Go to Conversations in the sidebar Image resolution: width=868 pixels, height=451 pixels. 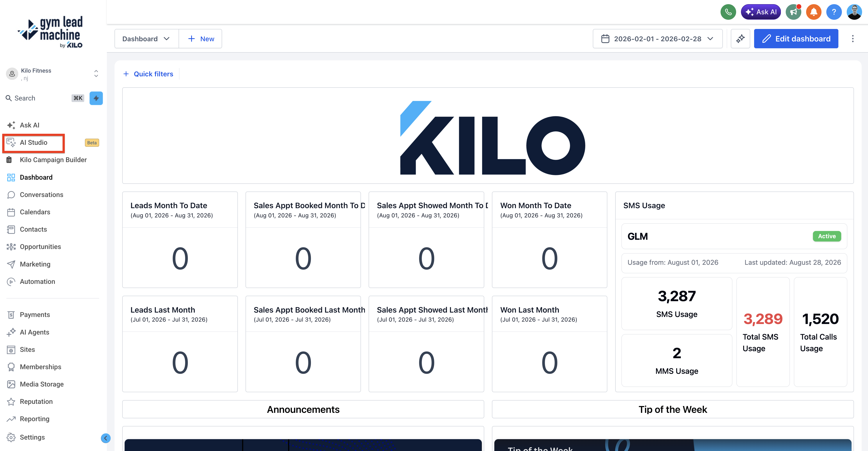click(41, 195)
